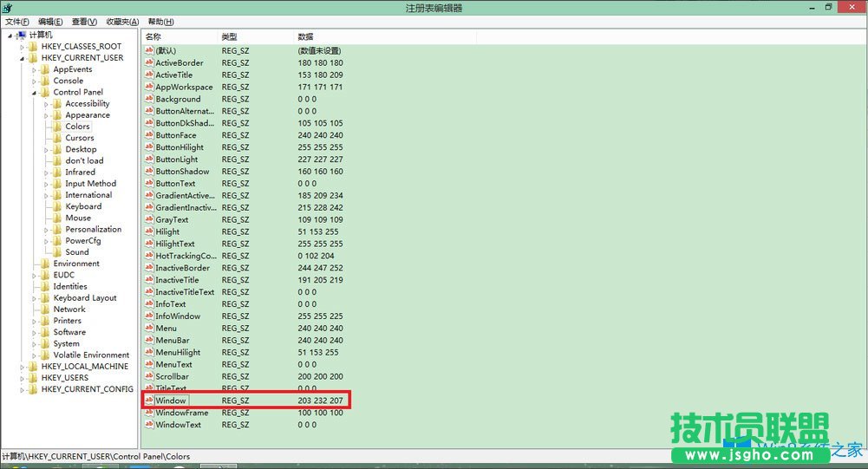Viewport: 868px width, 469px height.
Task: Click the Desktop folder icon
Action: pyautogui.click(x=57, y=149)
